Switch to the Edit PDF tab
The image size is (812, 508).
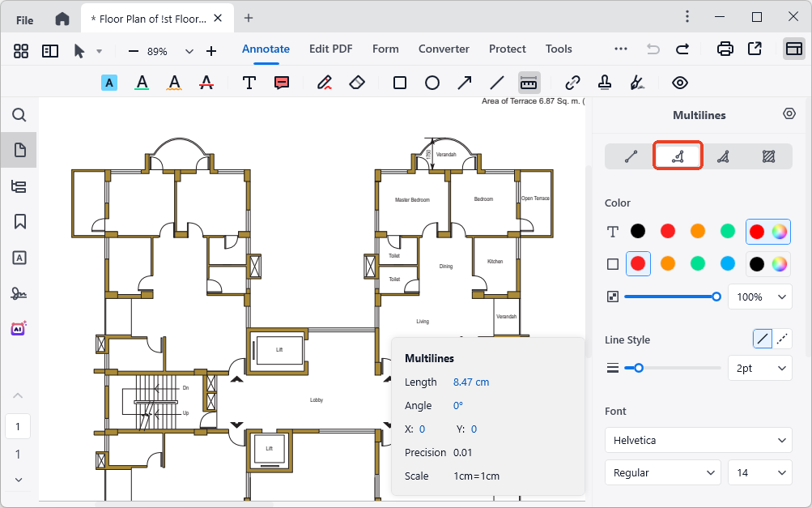point(330,49)
